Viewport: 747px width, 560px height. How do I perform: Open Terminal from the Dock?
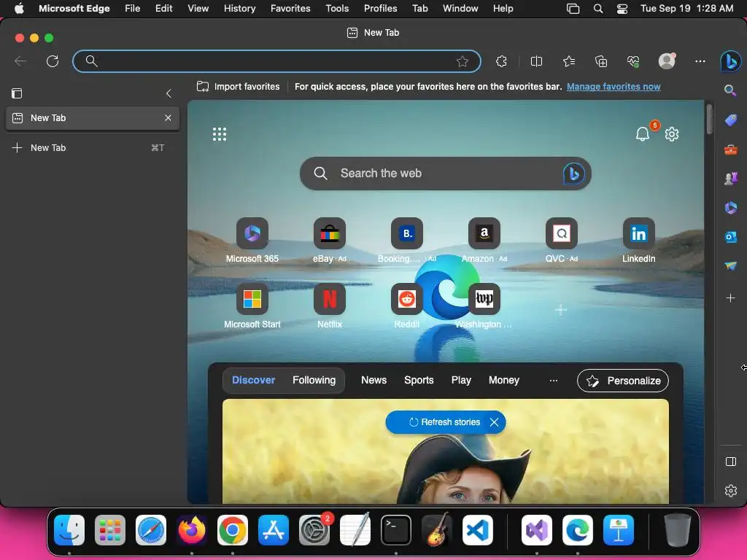(396, 530)
